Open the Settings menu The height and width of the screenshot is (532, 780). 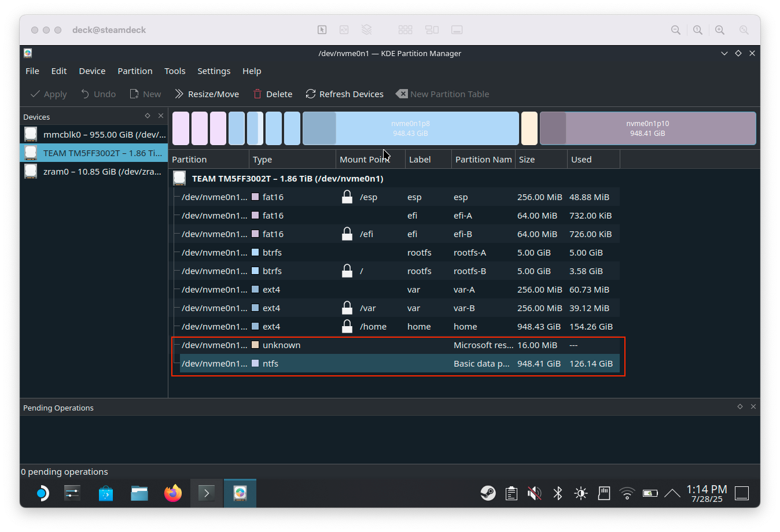point(214,71)
